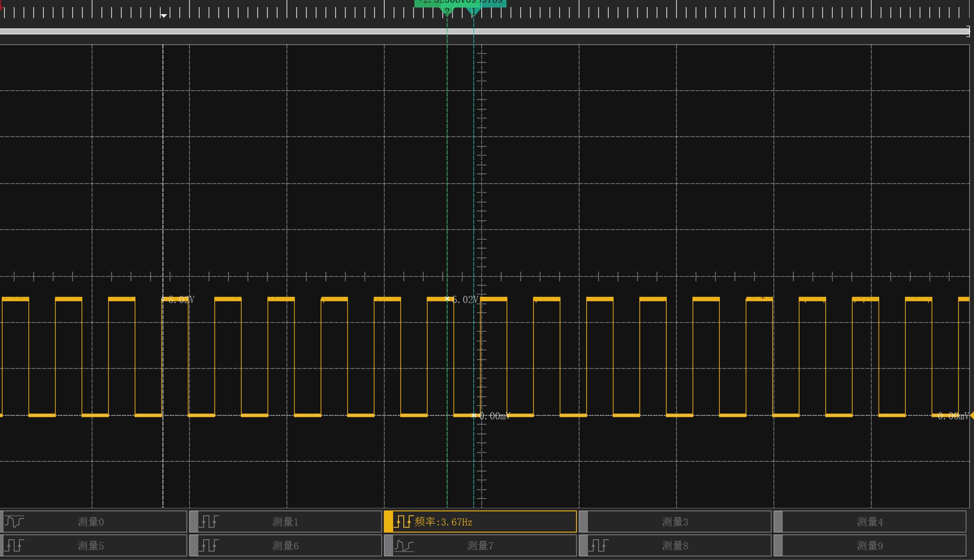
Task: Click the rise-time waveform icon in 测量7
Action: point(403,545)
